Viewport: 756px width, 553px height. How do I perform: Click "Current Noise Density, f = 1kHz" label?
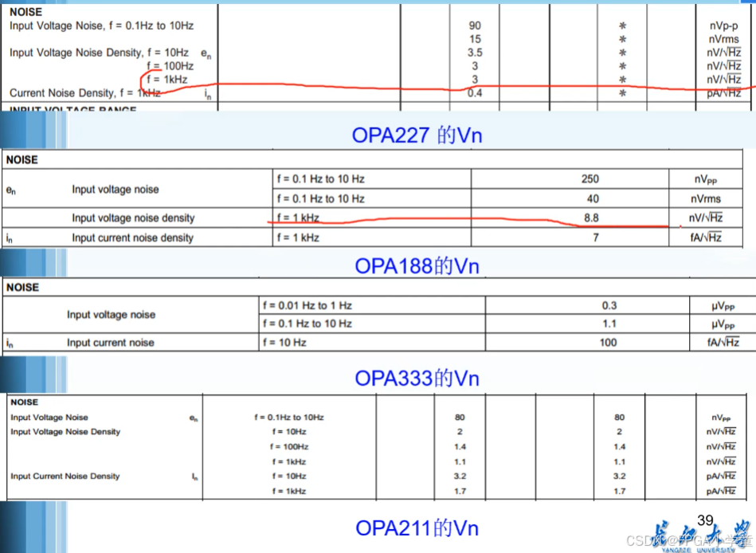[x=85, y=93]
